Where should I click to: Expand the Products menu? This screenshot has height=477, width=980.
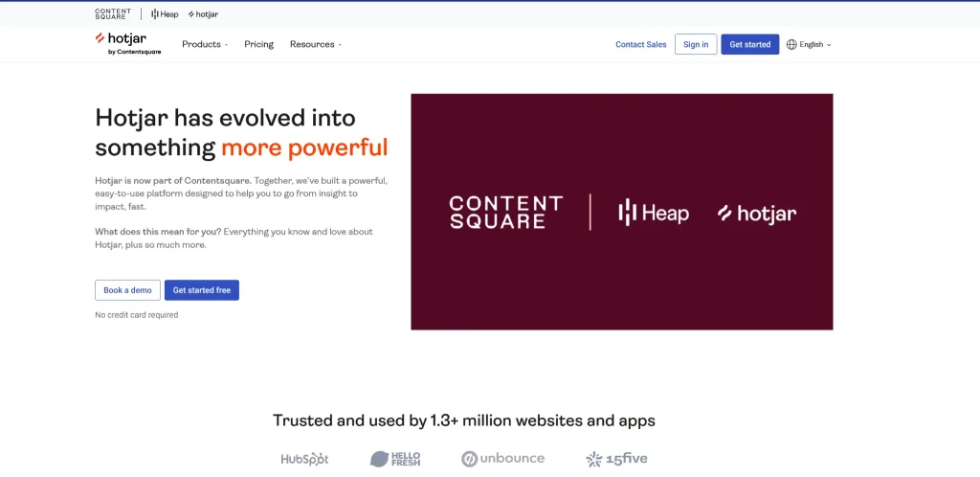(205, 44)
